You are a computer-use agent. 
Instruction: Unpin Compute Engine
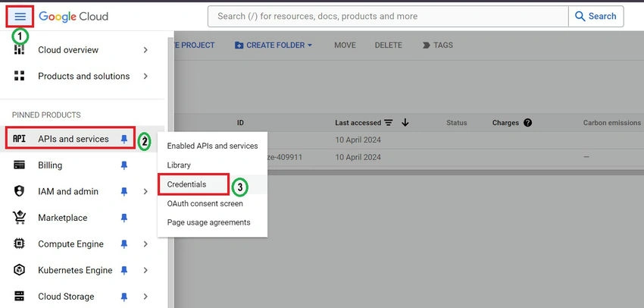coord(124,244)
